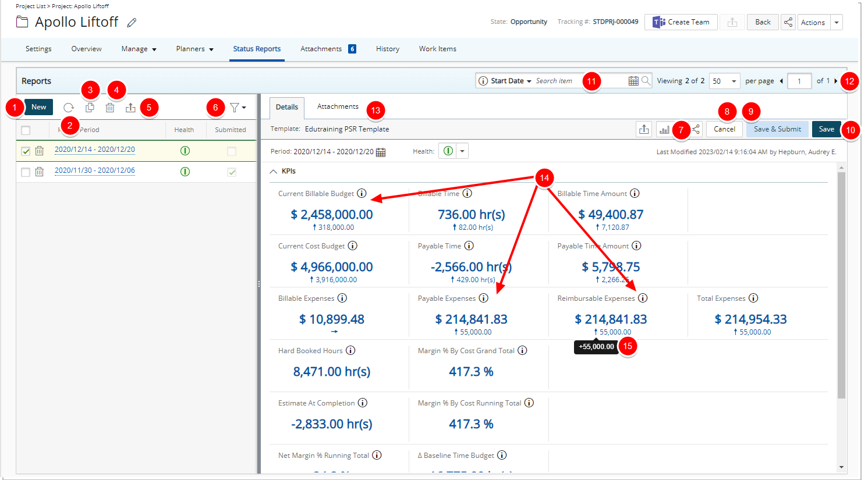Click the disabled export icon next to Create Team
The width and height of the screenshot is (868, 480).
[x=732, y=22]
